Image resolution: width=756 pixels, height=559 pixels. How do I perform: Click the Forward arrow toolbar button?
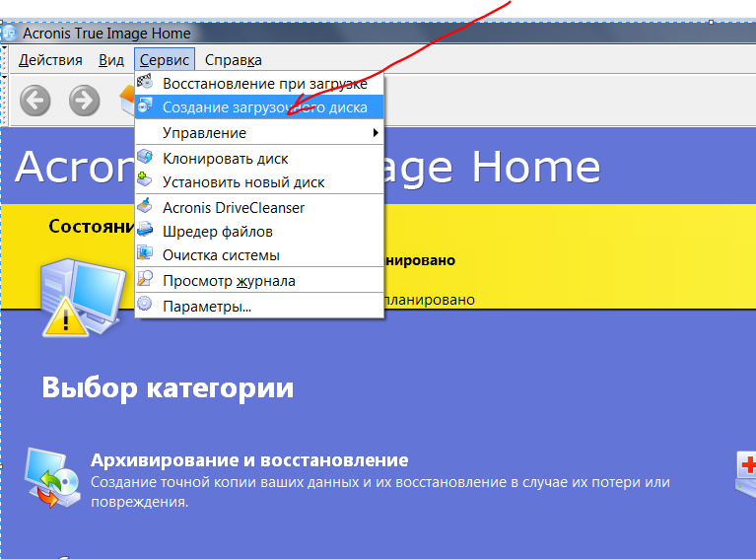[x=85, y=101]
